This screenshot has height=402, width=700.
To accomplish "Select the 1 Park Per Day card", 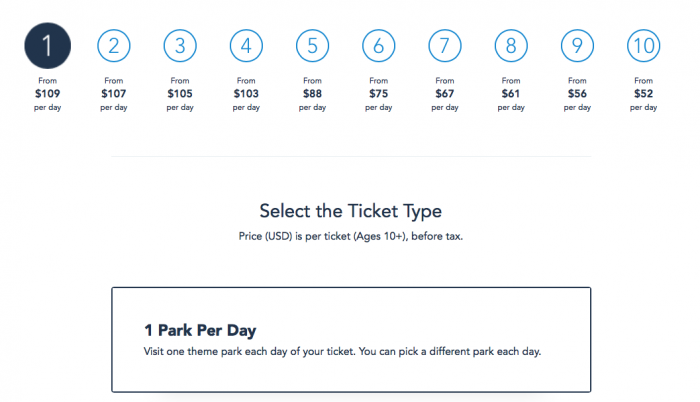I will tap(351, 340).
